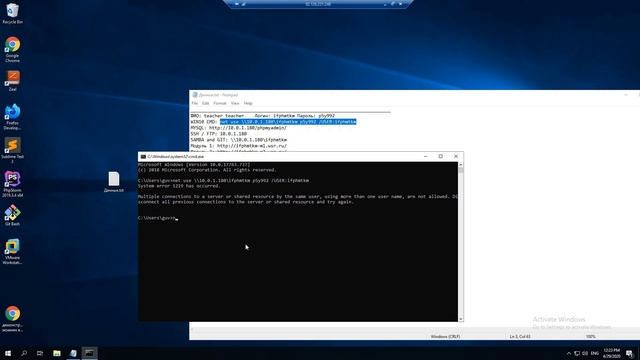
Task: Click the Windows (CRLF) status bar entry in Notepad
Action: coord(445,336)
